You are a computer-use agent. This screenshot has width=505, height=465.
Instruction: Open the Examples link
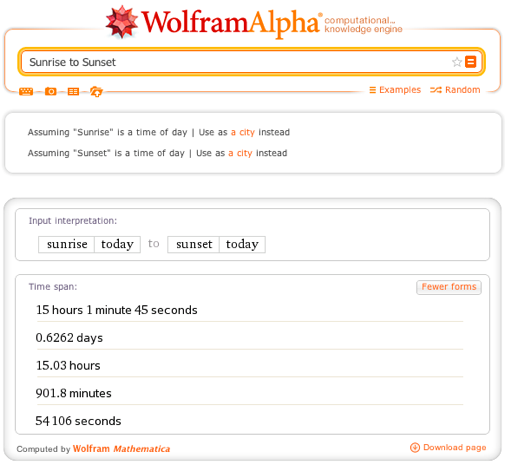coord(395,90)
